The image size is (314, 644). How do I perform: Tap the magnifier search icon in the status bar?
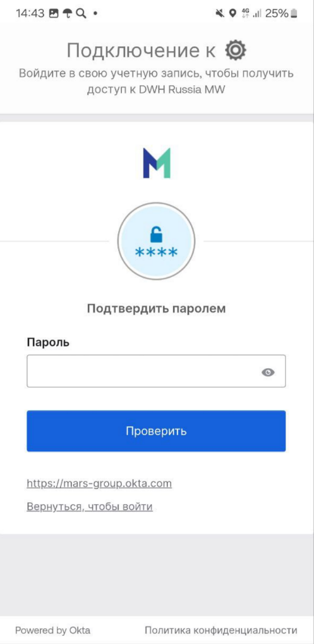click(x=82, y=13)
